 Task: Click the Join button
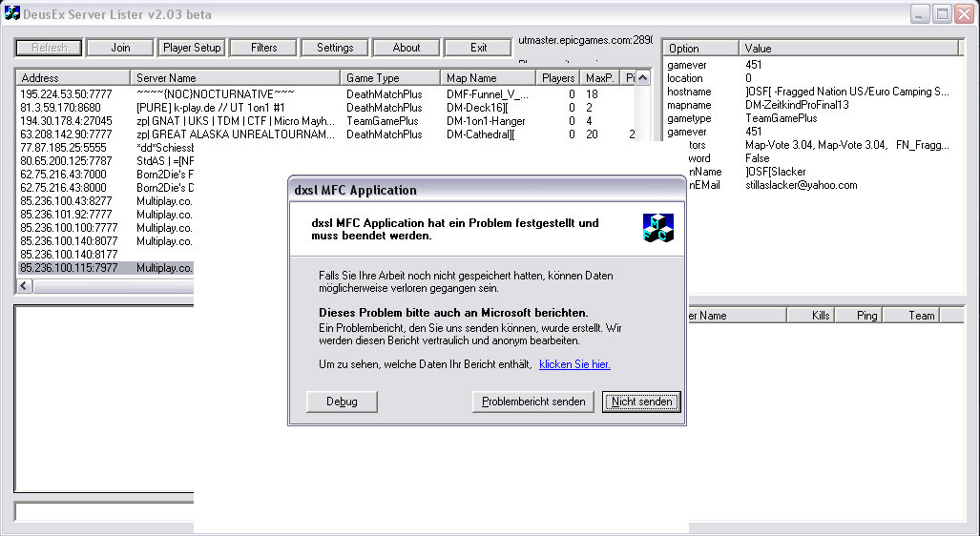click(x=120, y=48)
